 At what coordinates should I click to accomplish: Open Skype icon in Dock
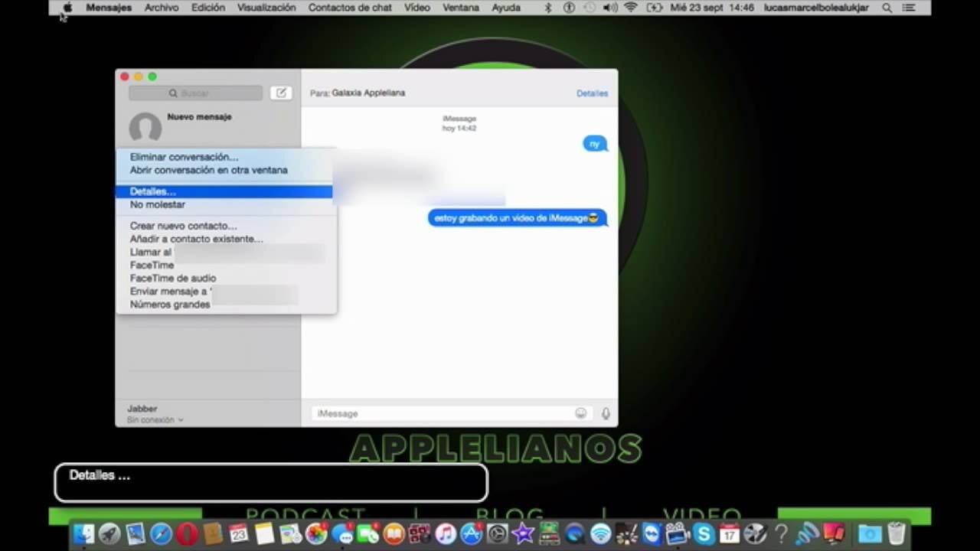703,534
